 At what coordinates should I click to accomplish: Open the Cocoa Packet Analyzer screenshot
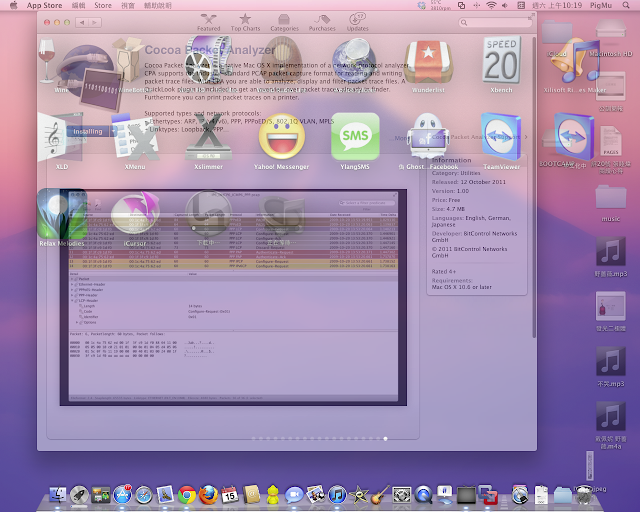coord(233,297)
